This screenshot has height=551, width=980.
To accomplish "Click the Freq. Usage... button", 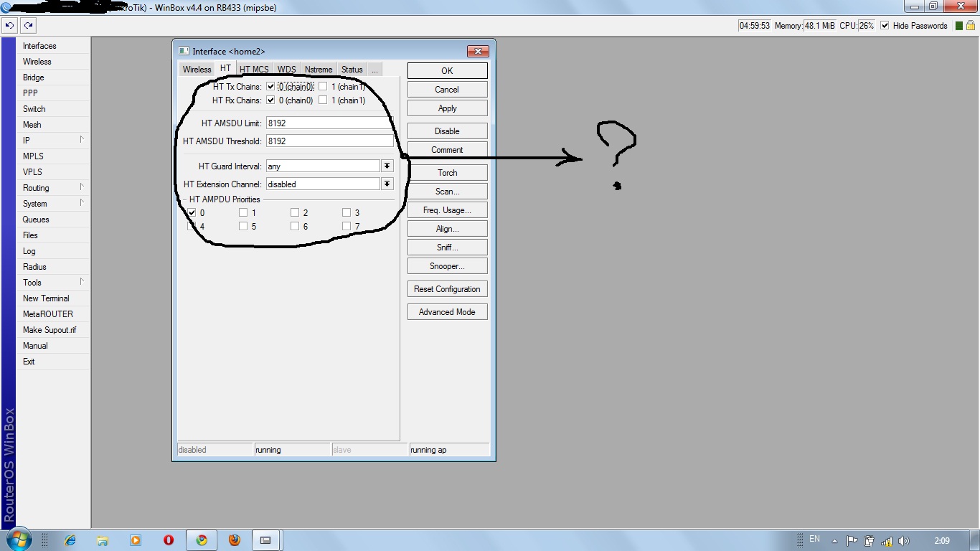I will coord(448,210).
